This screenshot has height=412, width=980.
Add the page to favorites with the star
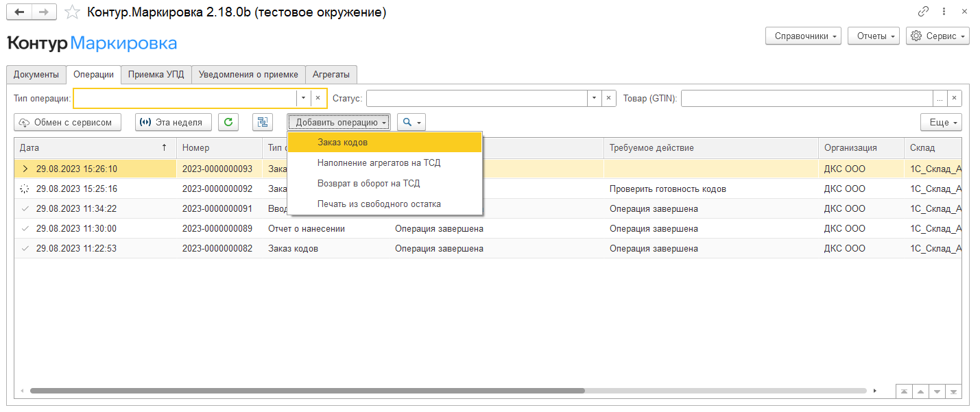point(71,12)
